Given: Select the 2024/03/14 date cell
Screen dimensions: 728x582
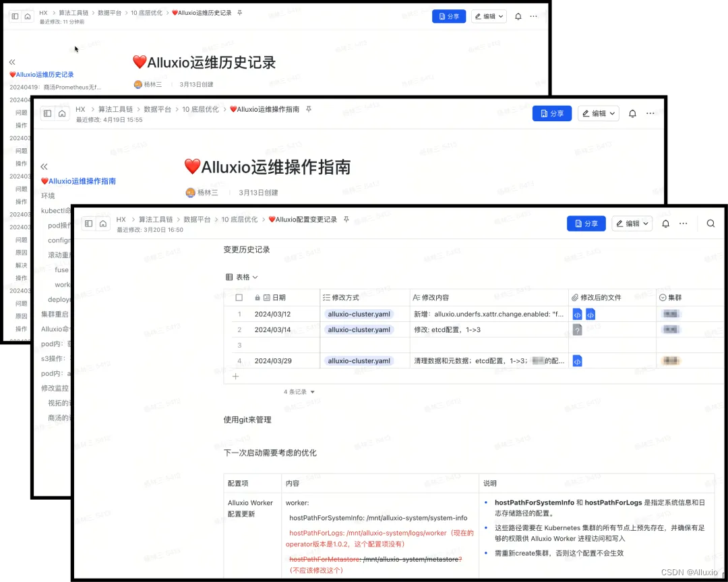Looking at the screenshot, I should [272, 329].
